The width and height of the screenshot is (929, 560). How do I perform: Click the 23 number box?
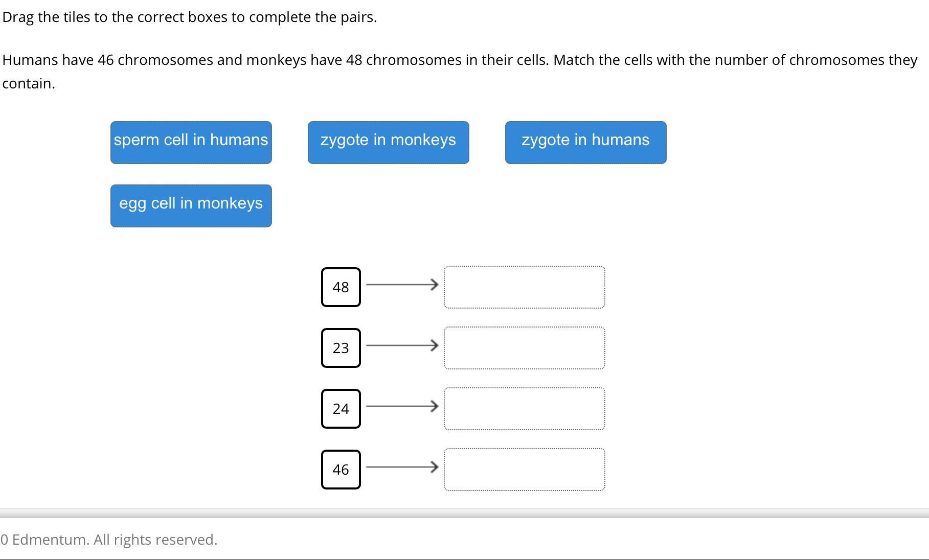pos(341,348)
